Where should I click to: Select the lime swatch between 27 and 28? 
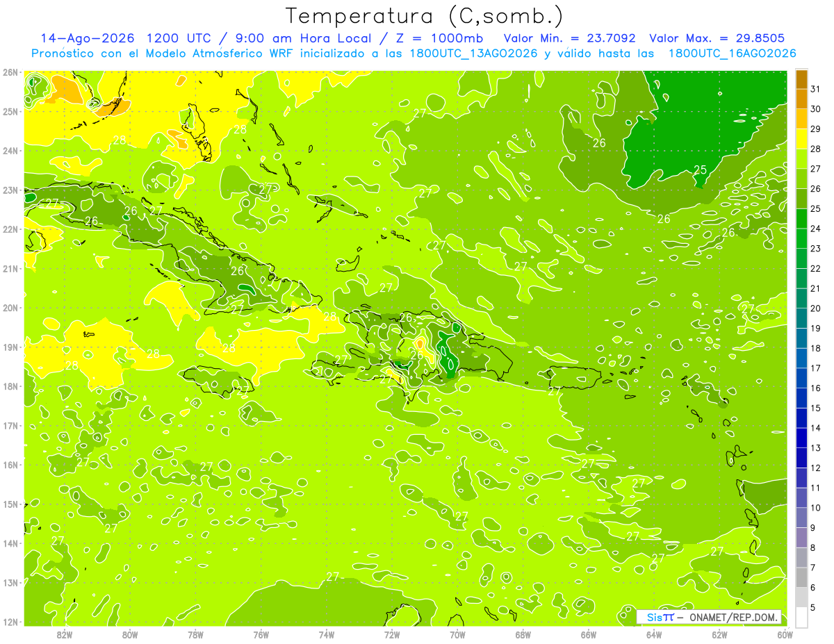point(801,159)
